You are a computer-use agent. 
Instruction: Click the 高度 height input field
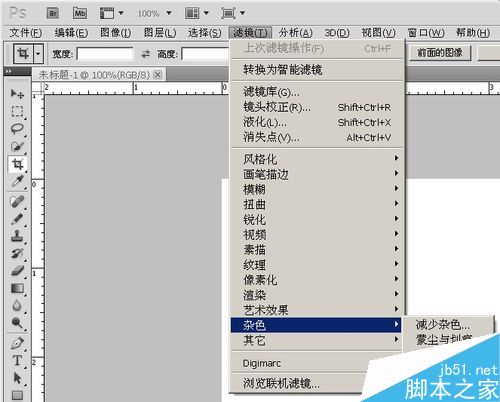(x=205, y=54)
